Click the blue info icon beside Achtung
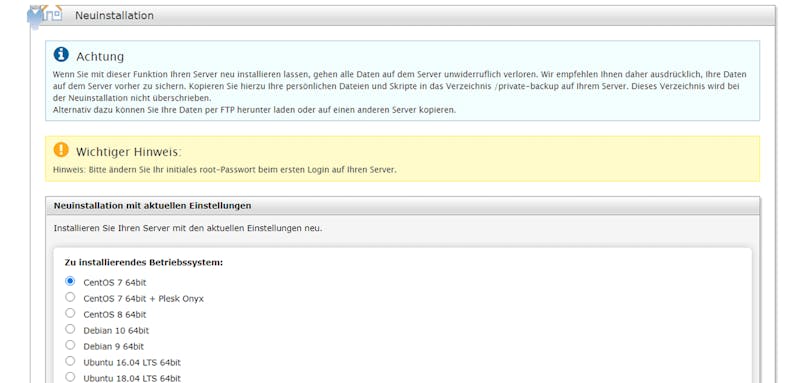Screen dimensions: 800x383 point(61,54)
